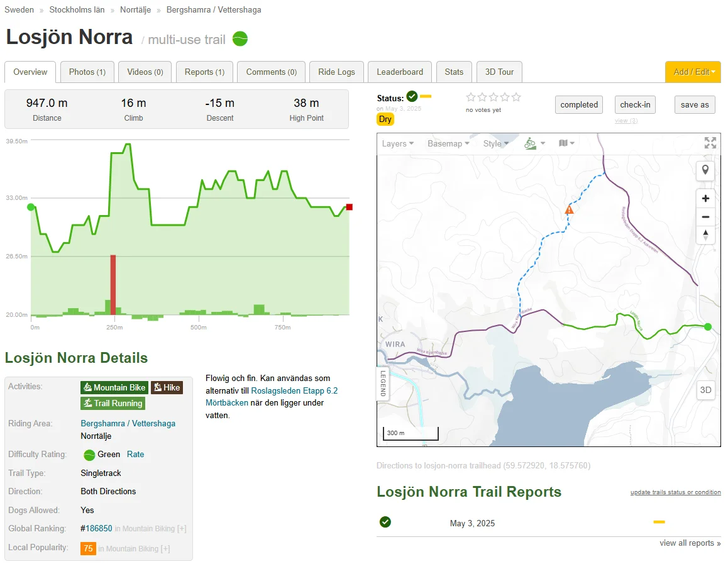728x564 pixels.
Task: Open the Add / Edit dropdown
Action: coord(693,72)
